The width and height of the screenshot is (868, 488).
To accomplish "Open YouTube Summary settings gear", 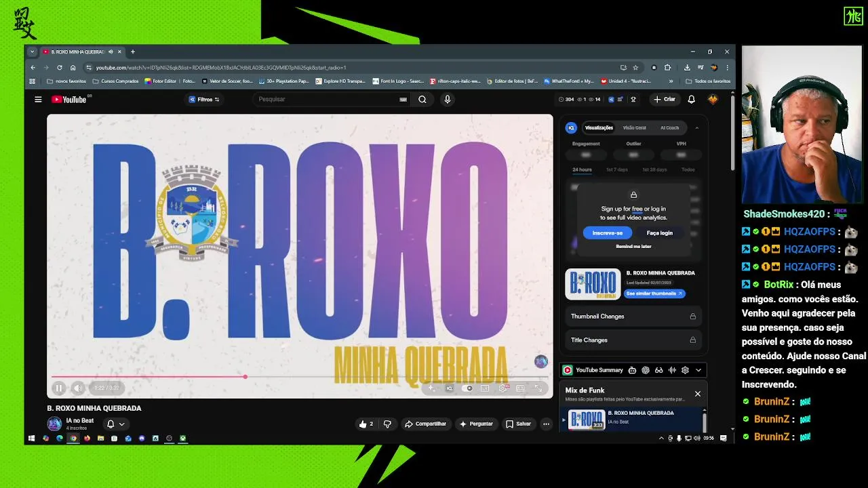I will pos(685,370).
